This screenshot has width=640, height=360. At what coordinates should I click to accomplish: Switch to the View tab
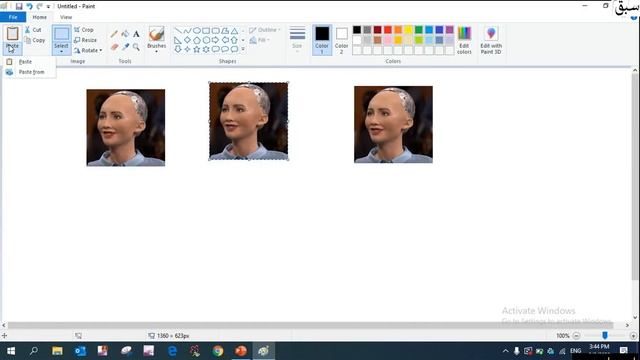(x=66, y=17)
